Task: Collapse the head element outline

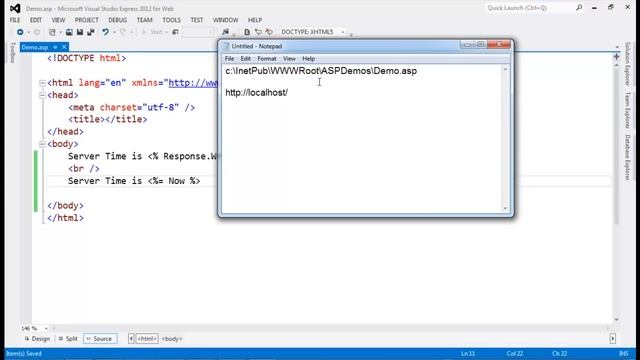Action: tap(42, 95)
